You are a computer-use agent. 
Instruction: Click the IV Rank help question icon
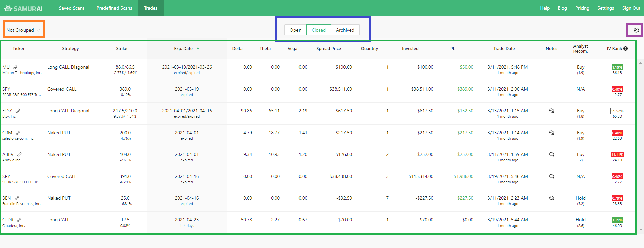point(625,49)
